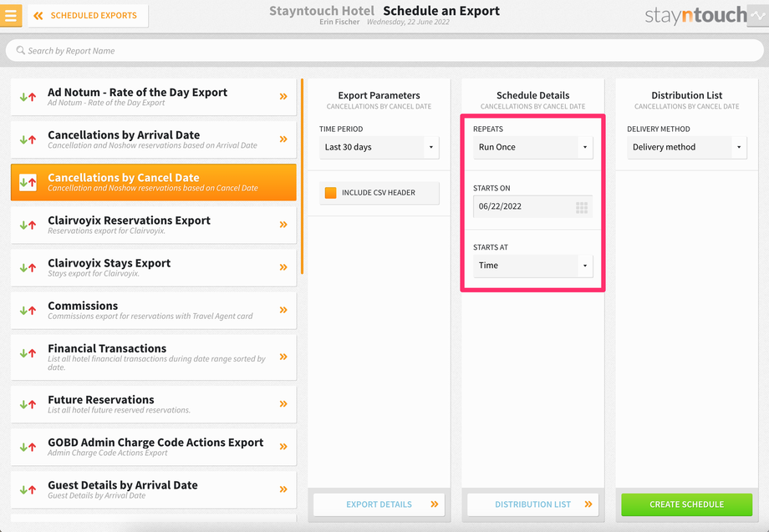
Task: Click the staytouch logo
Action: coord(695,16)
